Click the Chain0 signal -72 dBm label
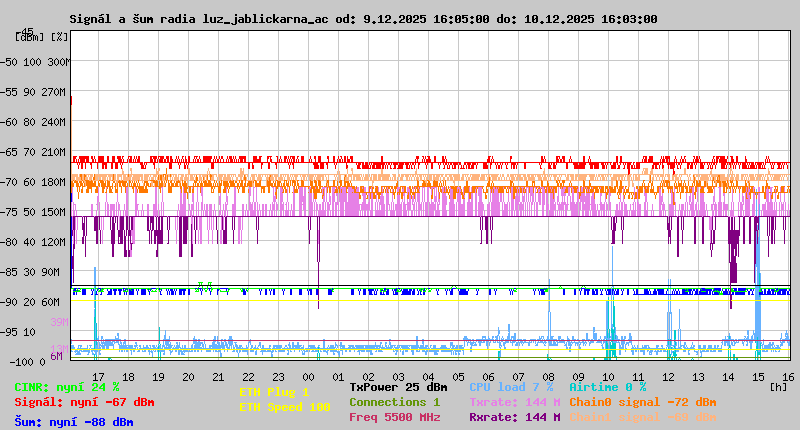The image size is (800, 430). (x=642, y=402)
